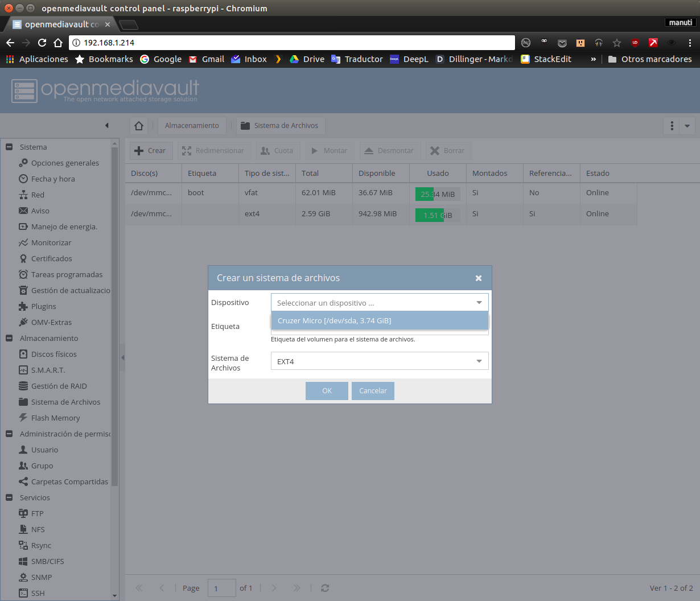Click the Plugins sidebar item
The width and height of the screenshot is (700, 601).
[x=43, y=306]
